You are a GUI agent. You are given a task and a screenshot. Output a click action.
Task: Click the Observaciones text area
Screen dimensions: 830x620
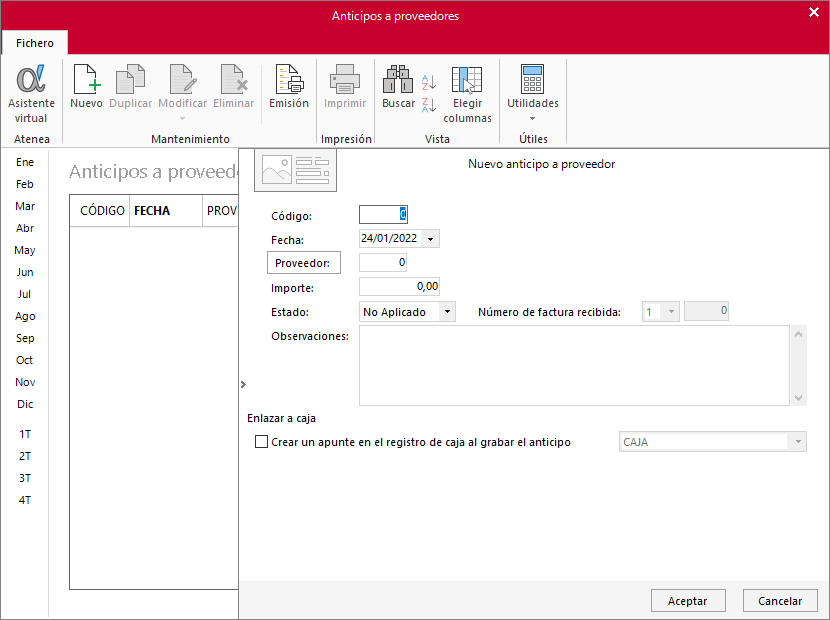click(x=574, y=365)
